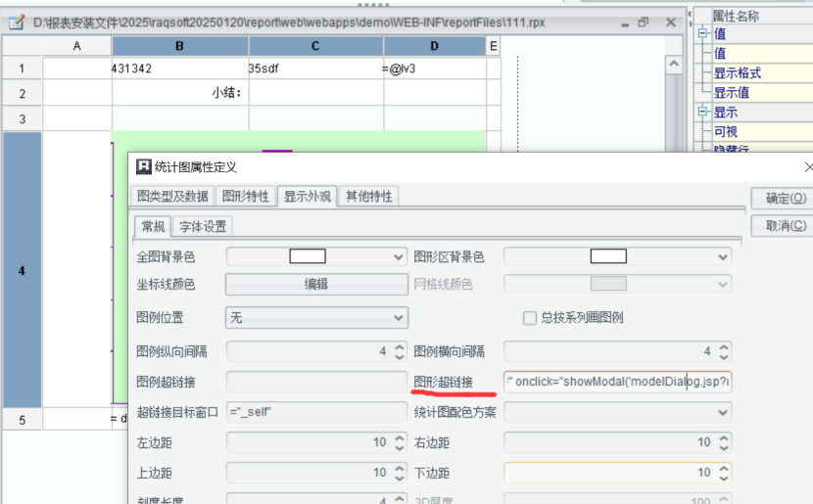Increase the 图例纵向间隔 value
The width and height of the screenshot is (813, 504).
[400, 347]
